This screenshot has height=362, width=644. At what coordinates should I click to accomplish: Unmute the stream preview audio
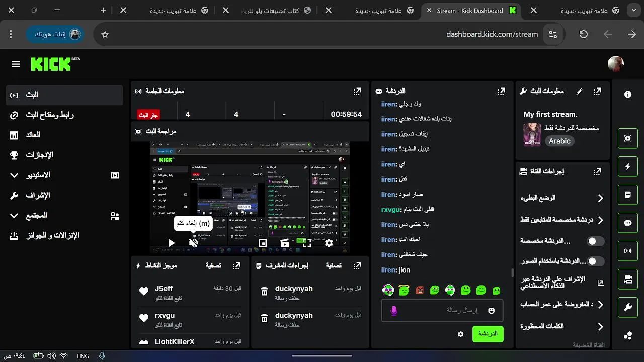click(193, 243)
